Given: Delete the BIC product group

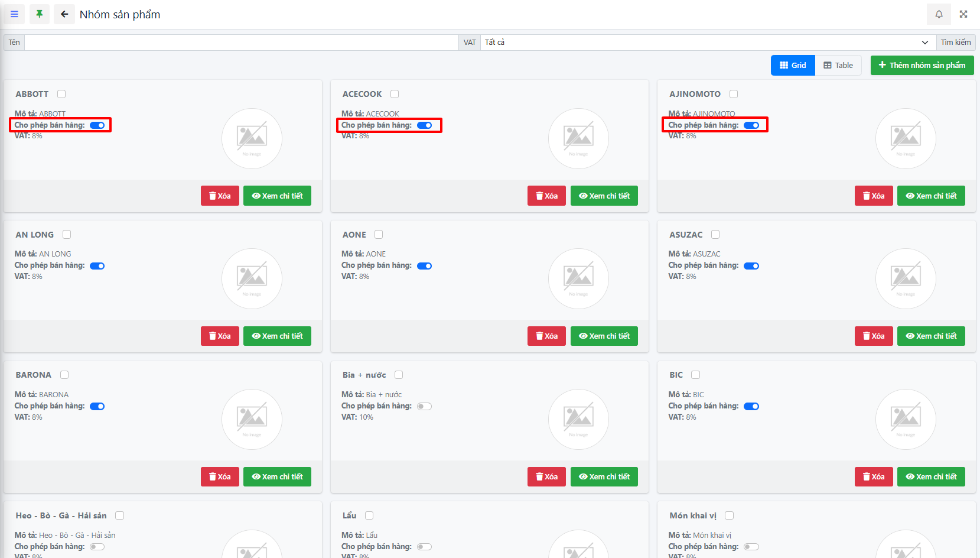Looking at the screenshot, I should [874, 476].
